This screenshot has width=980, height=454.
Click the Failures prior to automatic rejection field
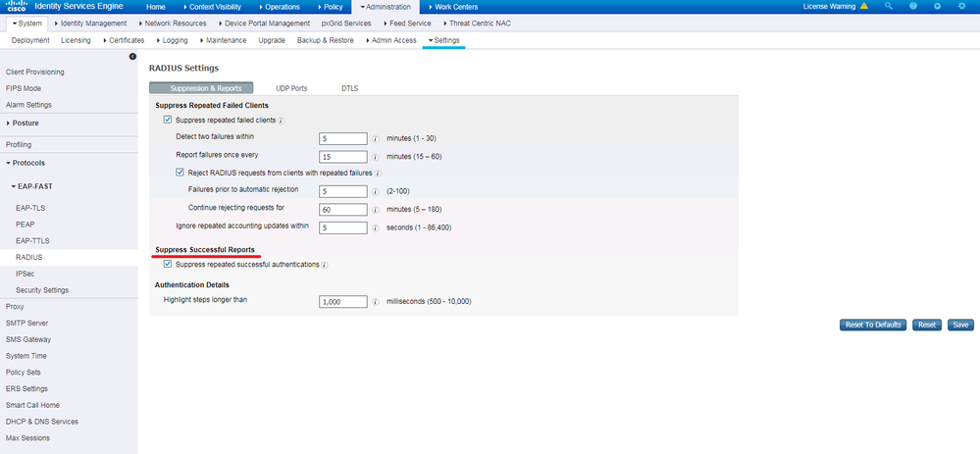click(x=343, y=191)
